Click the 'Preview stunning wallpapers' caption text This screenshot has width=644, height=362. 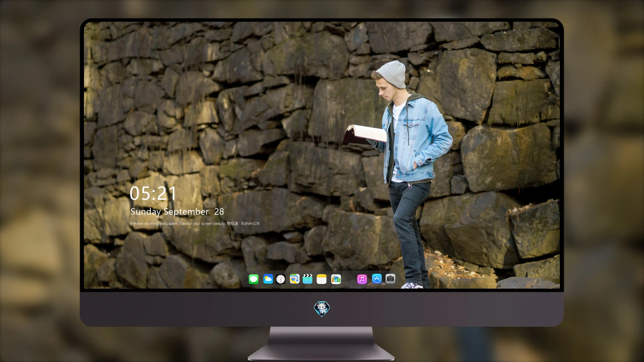tap(154, 224)
